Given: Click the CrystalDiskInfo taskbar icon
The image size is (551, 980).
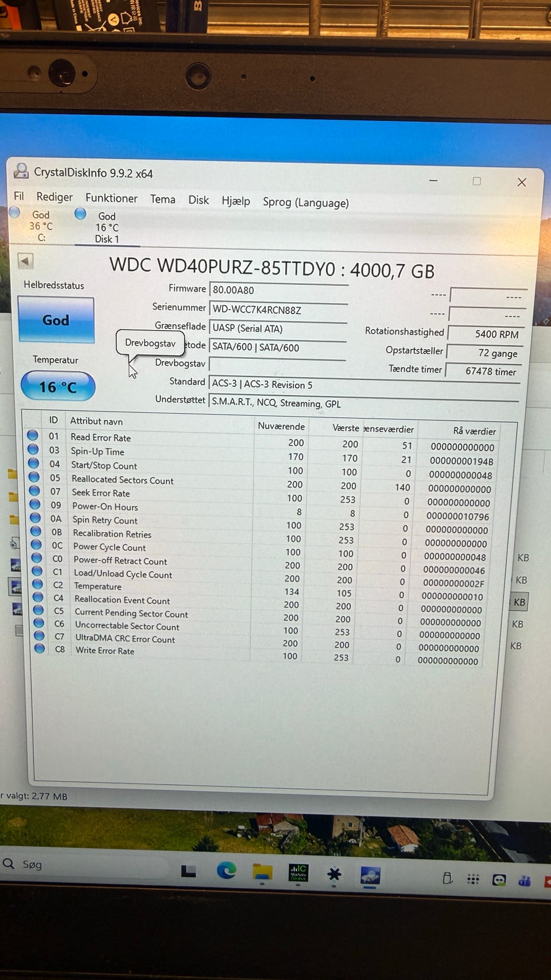Looking at the screenshot, I should coord(370,876).
